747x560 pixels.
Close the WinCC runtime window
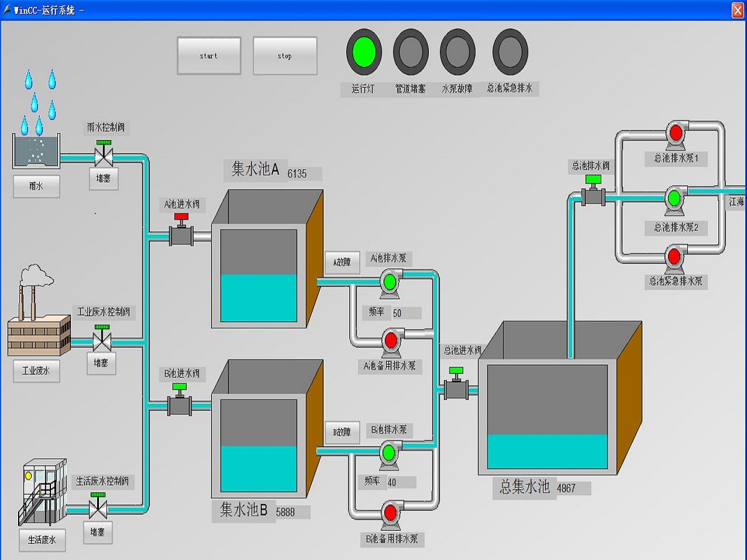point(738,9)
